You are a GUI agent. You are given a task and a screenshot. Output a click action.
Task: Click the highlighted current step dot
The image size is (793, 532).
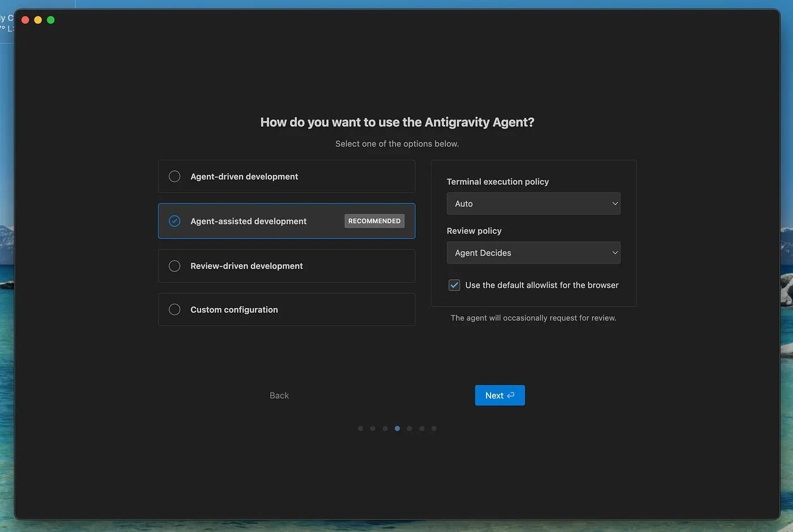(397, 428)
